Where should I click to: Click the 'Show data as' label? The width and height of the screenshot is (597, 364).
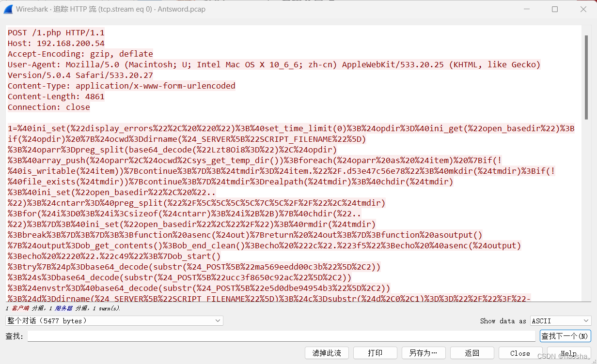pyautogui.click(x=503, y=321)
